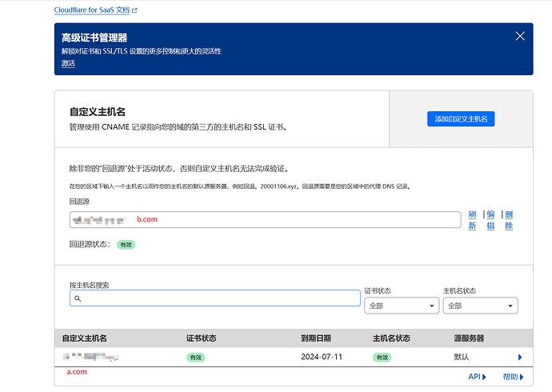Click the 刷新 link
Image resolution: width=552 pixels, height=392 pixels.
click(472, 220)
